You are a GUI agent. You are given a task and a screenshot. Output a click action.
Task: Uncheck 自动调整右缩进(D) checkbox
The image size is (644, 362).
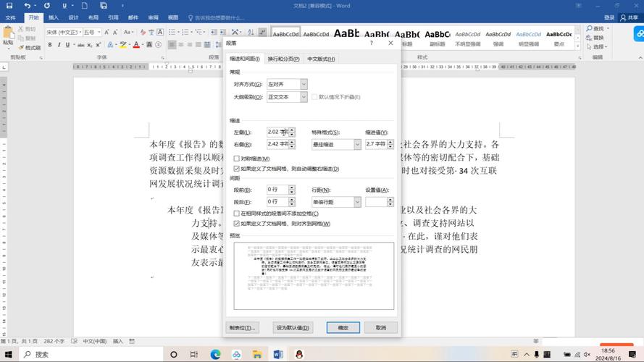point(237,169)
